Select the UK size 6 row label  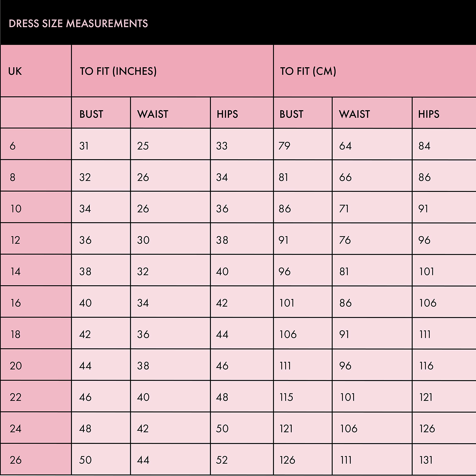pyautogui.click(x=13, y=146)
